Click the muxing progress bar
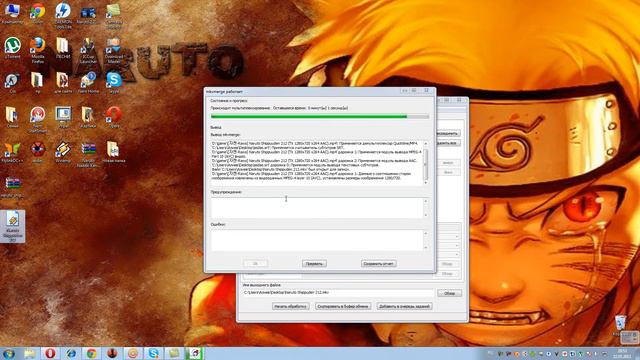The height and width of the screenshot is (360, 640). [x=320, y=116]
